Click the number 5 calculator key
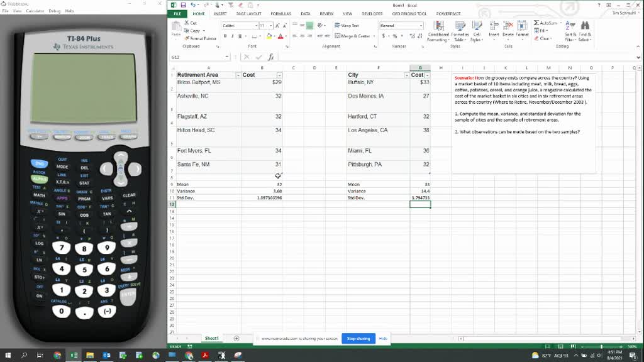 click(84, 270)
